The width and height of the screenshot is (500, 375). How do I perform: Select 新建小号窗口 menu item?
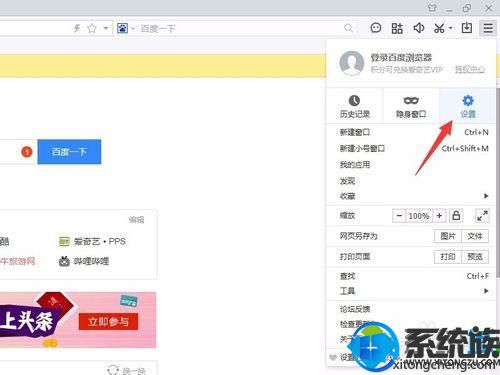pos(411,148)
